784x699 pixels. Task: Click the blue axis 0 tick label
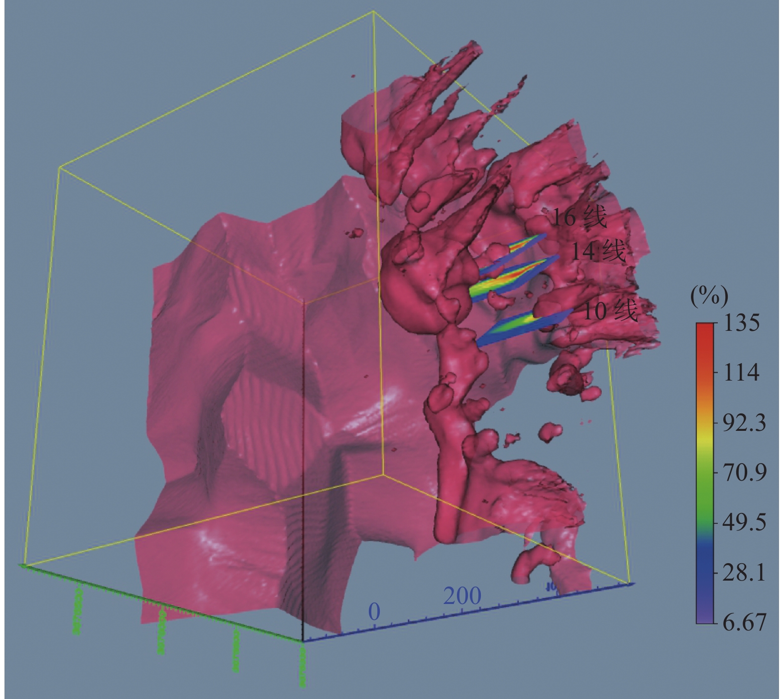[x=374, y=611]
